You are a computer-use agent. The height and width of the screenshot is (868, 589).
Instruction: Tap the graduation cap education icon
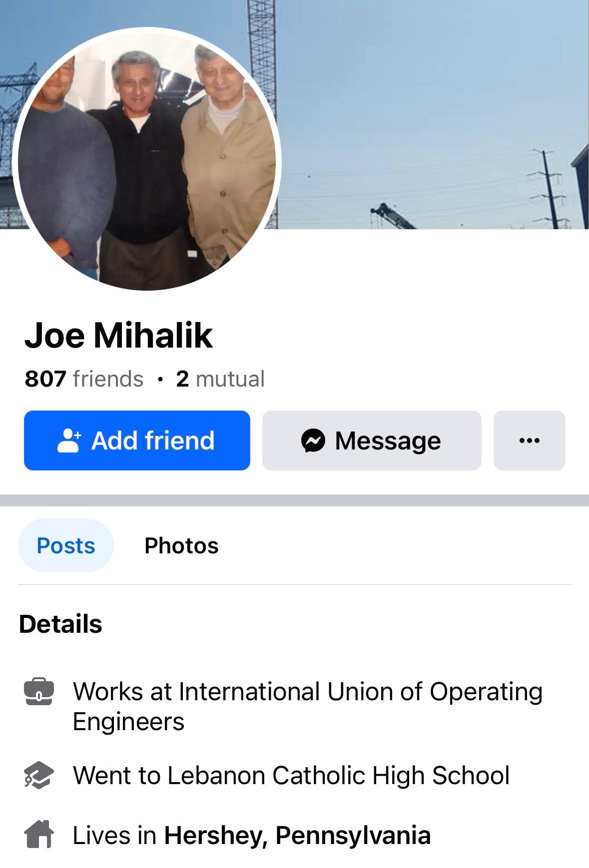click(38, 776)
